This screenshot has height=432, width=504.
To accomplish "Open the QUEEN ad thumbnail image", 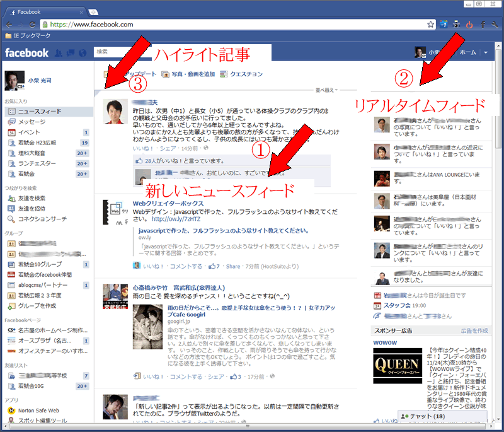I will click(x=398, y=366).
